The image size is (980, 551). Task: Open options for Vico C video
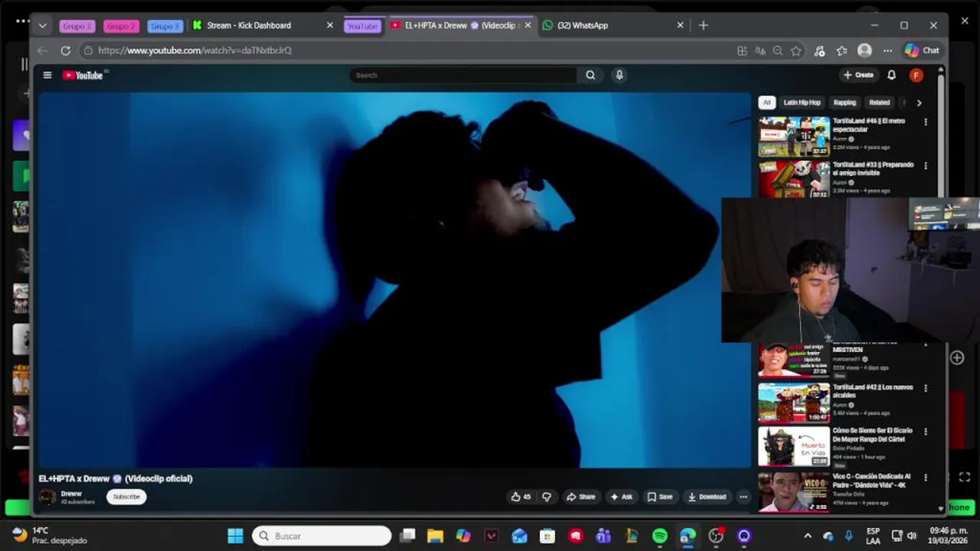point(925,478)
